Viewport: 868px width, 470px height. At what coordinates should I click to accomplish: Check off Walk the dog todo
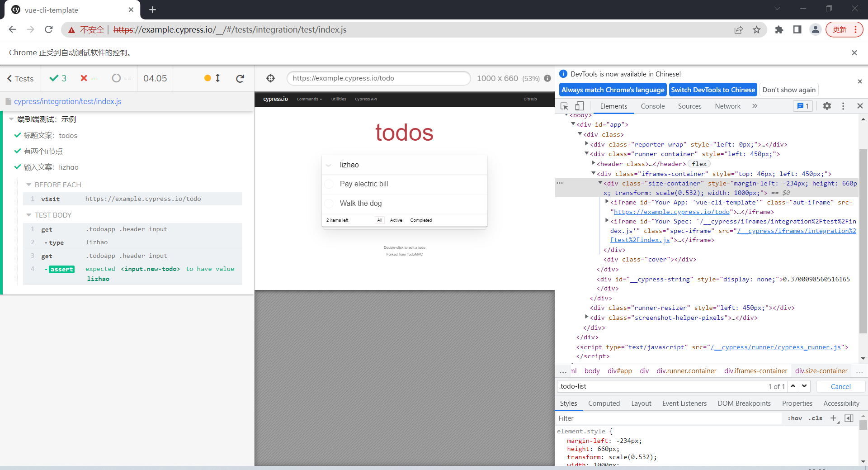point(329,204)
